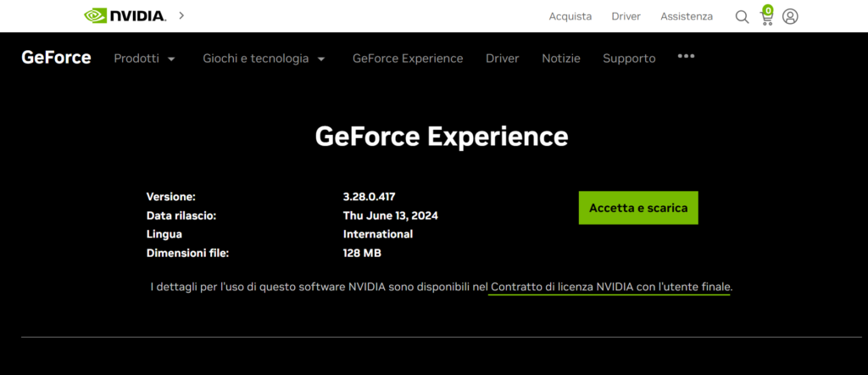Open Assistenza in the top bar
The height and width of the screenshot is (375, 868).
(x=687, y=17)
